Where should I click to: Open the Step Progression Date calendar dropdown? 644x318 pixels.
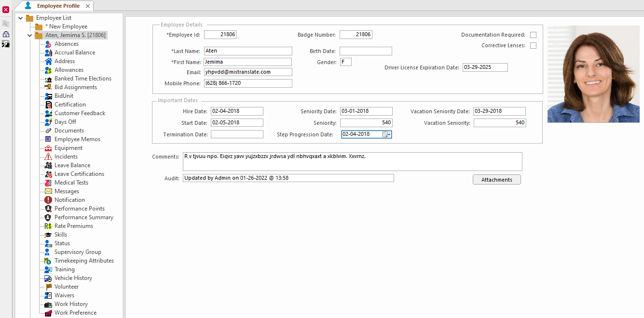click(x=387, y=134)
